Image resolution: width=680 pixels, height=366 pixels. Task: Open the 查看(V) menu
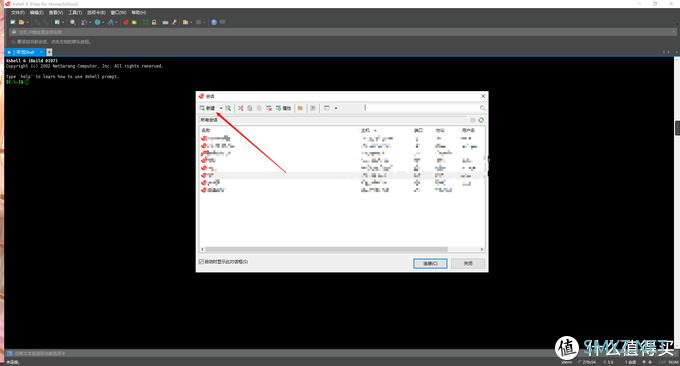56,13
